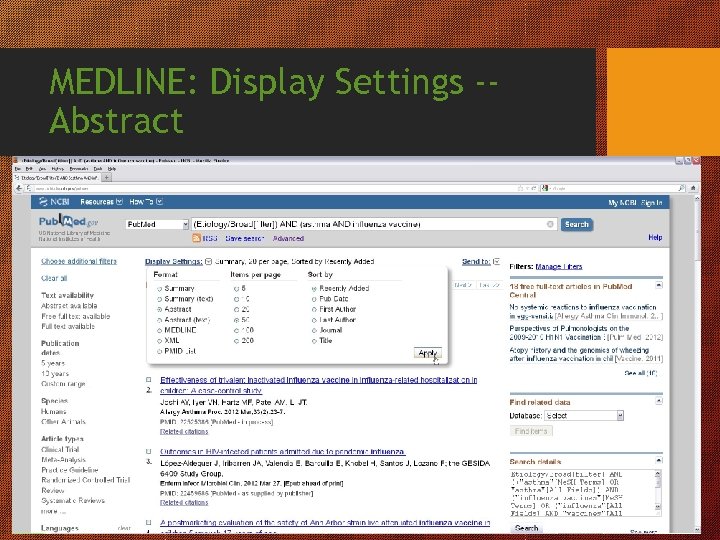The width and height of the screenshot is (720, 540).
Task: Click the Clear all filters link
Action: point(54,278)
